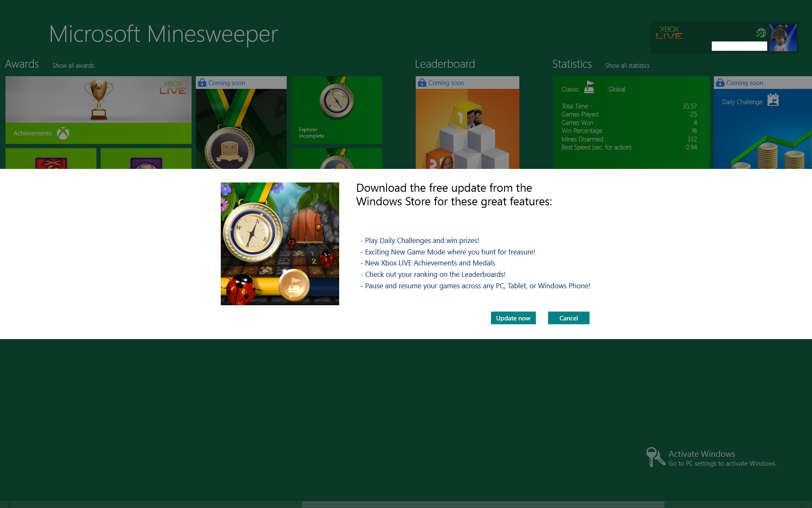
Task: Click the update dialog promotional image
Action: pos(280,244)
